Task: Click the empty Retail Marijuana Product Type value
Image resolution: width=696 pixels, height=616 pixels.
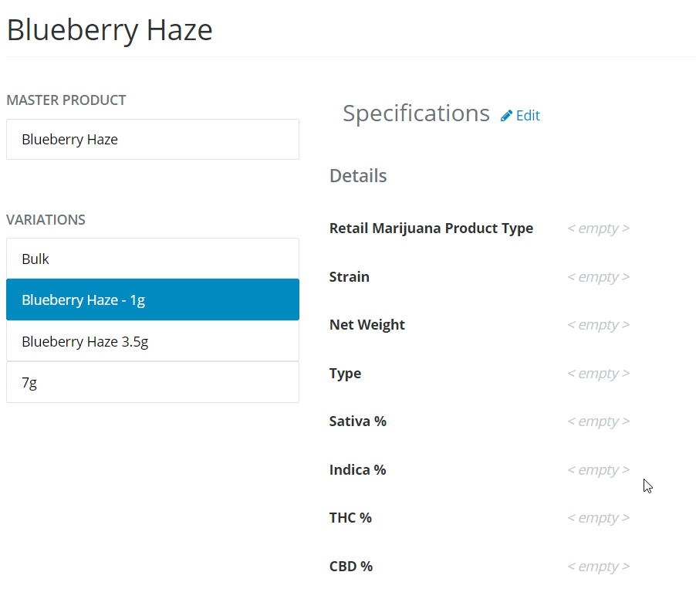Action: click(x=598, y=228)
